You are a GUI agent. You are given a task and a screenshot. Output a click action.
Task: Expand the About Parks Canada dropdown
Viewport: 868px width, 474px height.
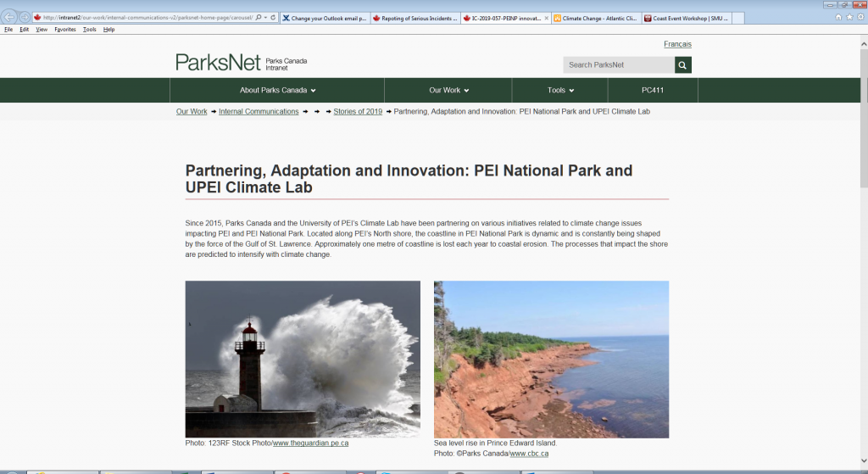(x=277, y=90)
